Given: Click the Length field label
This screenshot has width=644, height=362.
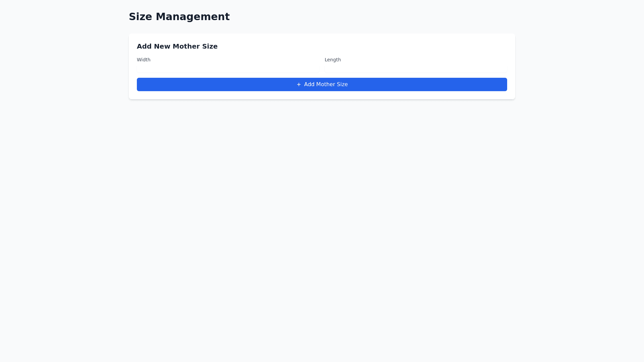Looking at the screenshot, I should 332,60.
